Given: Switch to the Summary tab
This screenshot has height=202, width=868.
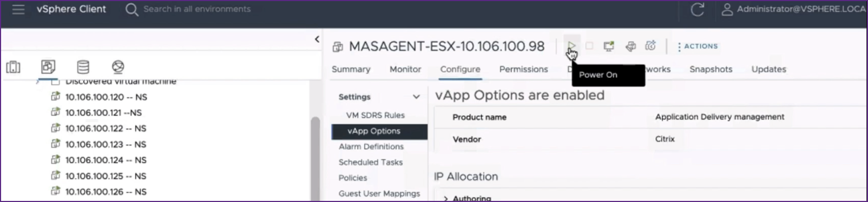Looking at the screenshot, I should [351, 69].
